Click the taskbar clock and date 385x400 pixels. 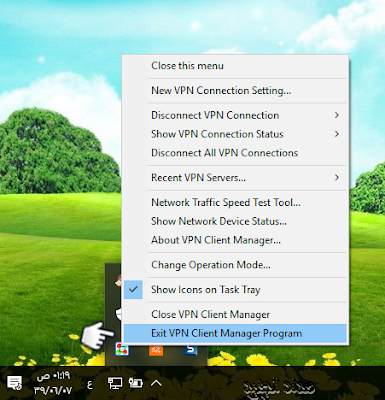pyautogui.click(x=53, y=383)
